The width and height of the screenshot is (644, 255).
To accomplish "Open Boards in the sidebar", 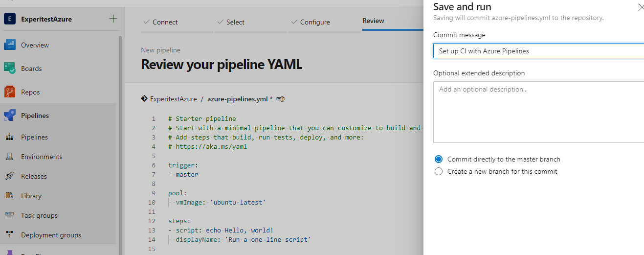I will 31,69.
